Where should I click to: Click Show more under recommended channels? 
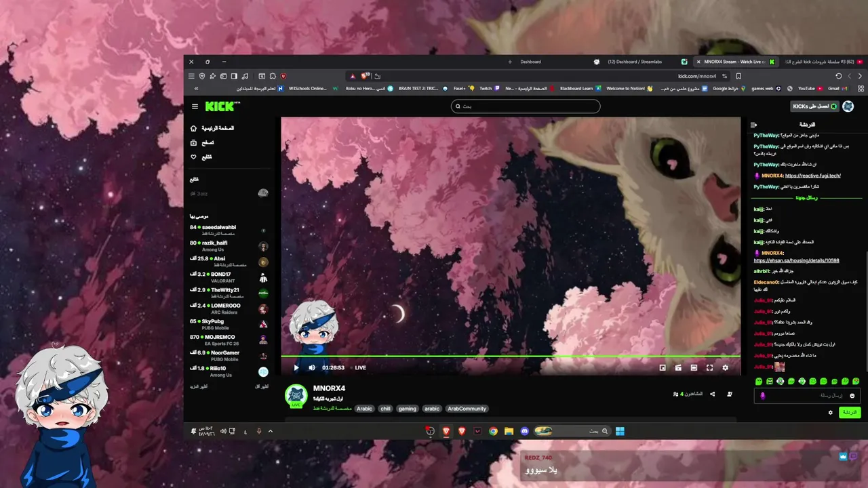coord(199,386)
